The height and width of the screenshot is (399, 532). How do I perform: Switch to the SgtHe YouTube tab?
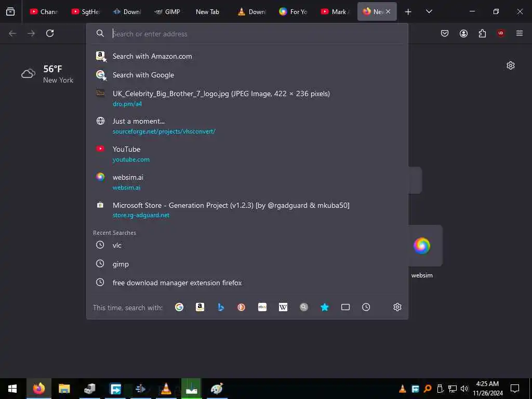click(x=86, y=11)
